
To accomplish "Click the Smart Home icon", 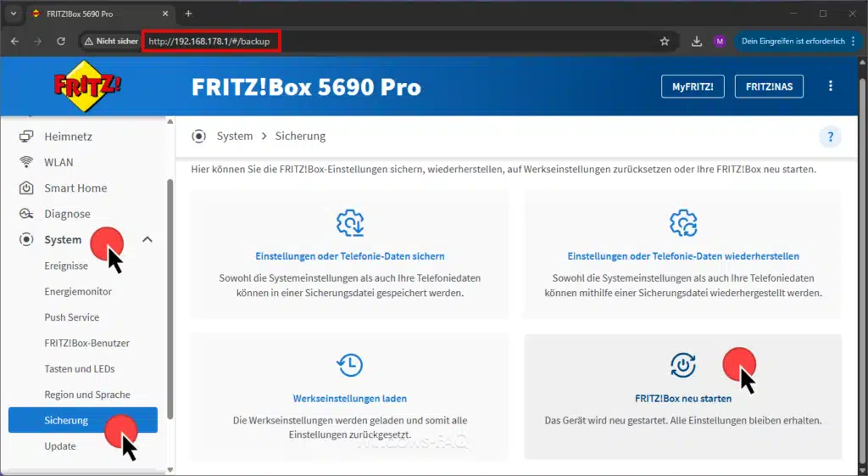I will click(26, 188).
